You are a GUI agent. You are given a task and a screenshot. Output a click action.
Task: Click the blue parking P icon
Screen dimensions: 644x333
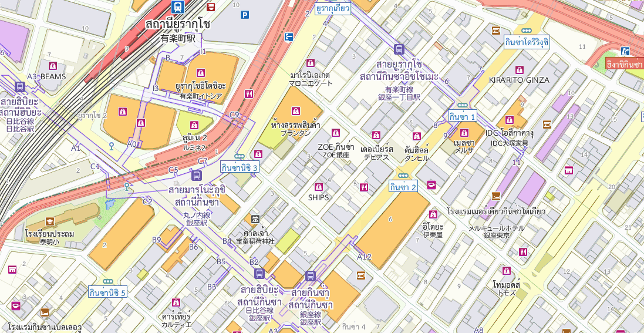click(x=245, y=15)
